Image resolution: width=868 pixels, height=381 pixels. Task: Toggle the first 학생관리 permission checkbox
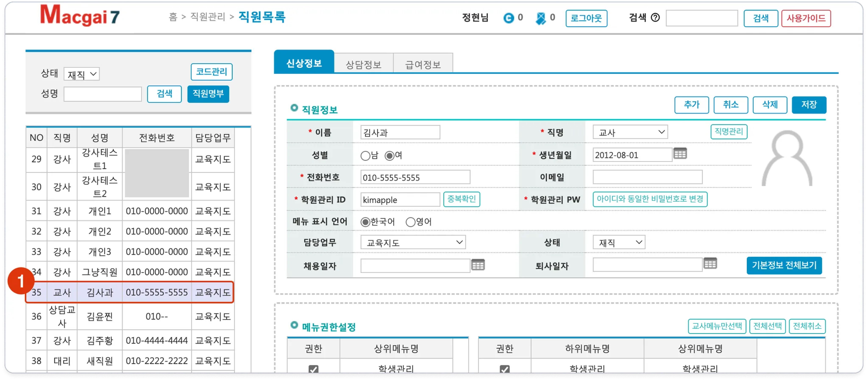(x=313, y=369)
